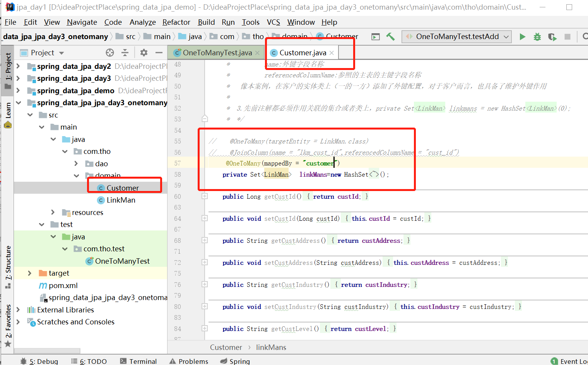Click the grayed Stop square icon
Viewport: 588px width, 365px height.
coord(567,37)
